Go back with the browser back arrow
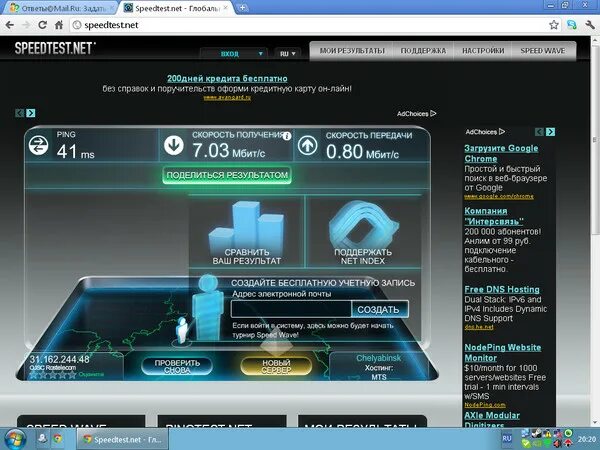 point(10,25)
